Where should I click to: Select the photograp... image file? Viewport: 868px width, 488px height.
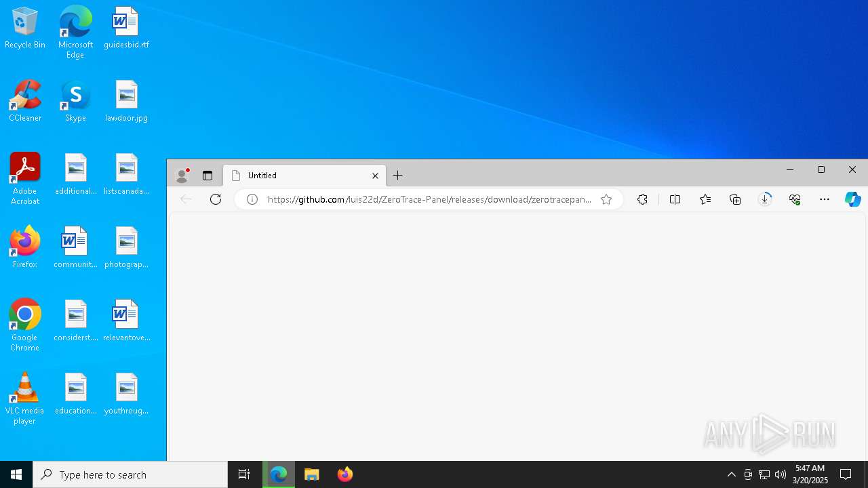[x=126, y=247]
